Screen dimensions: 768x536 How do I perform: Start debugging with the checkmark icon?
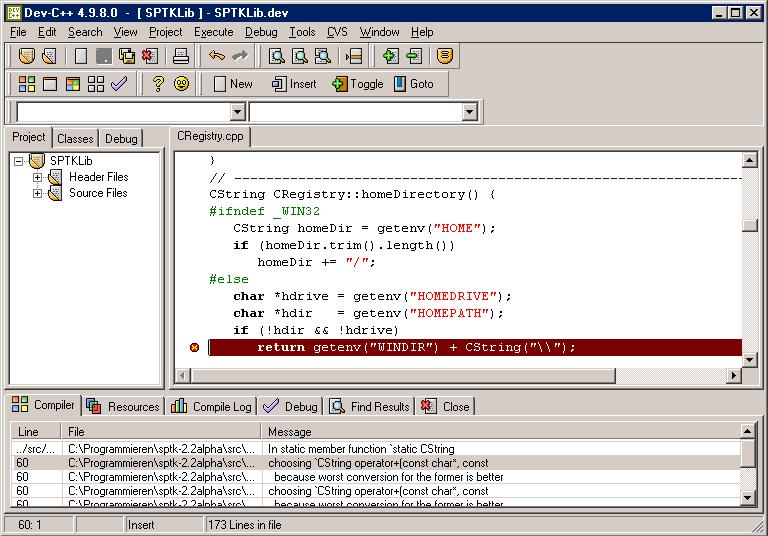[119, 84]
